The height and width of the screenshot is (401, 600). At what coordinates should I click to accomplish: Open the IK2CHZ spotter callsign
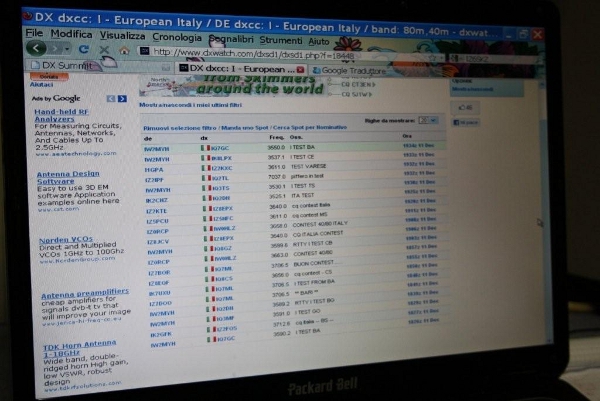[x=156, y=200]
